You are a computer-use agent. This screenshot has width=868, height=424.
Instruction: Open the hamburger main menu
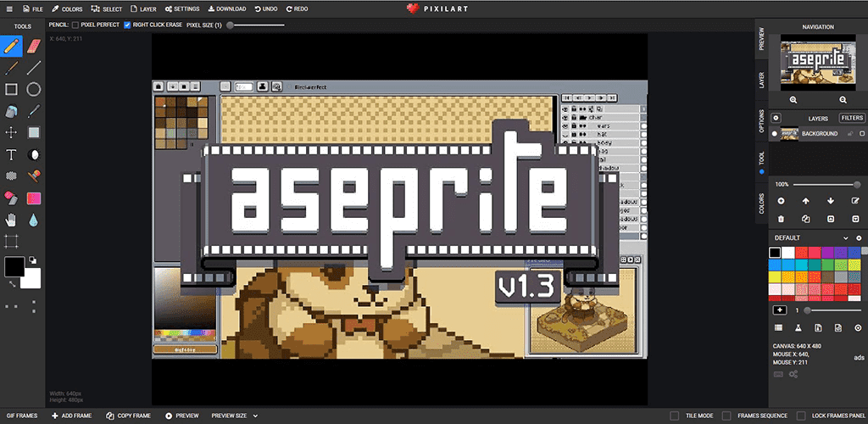8,8
